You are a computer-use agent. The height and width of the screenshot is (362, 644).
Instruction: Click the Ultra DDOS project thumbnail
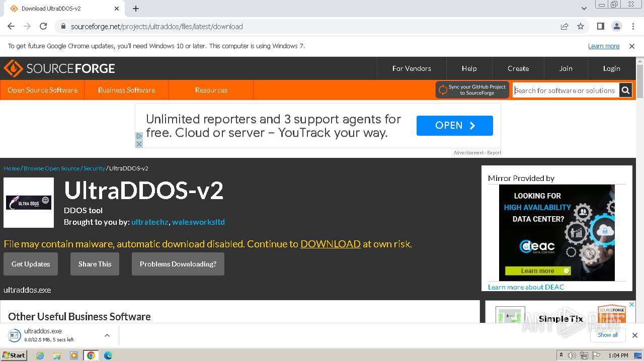29,203
